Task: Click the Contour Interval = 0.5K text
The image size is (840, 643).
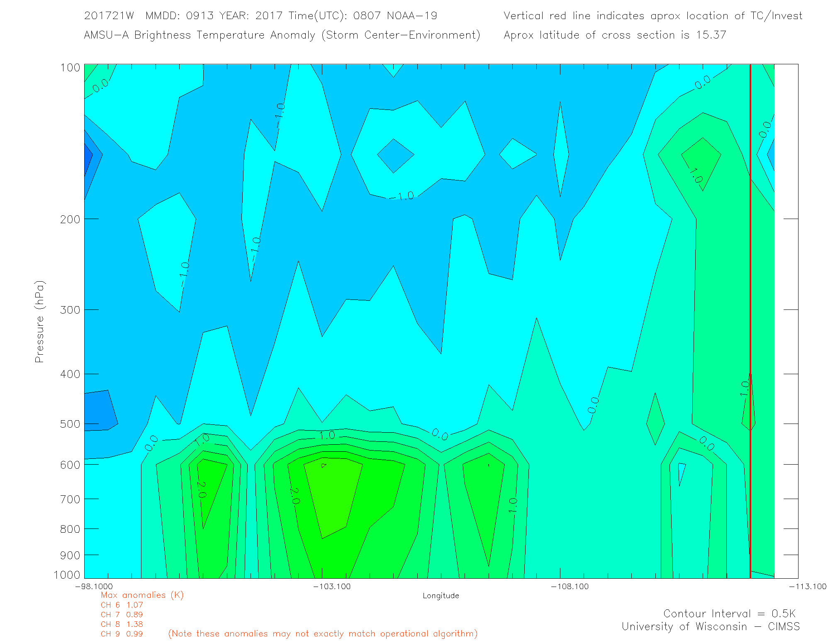Action: [x=729, y=614]
